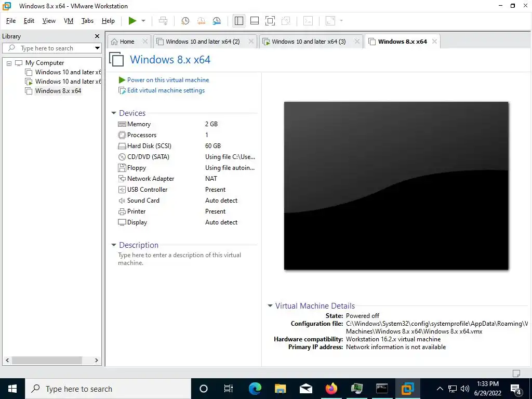Click the Library horizontal scrollbar

pyautogui.click(x=47, y=361)
